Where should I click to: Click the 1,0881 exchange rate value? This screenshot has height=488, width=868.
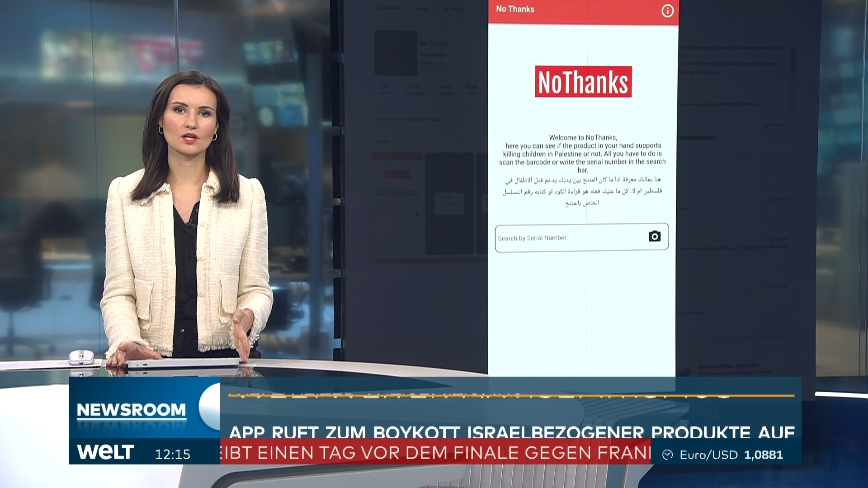click(x=764, y=455)
